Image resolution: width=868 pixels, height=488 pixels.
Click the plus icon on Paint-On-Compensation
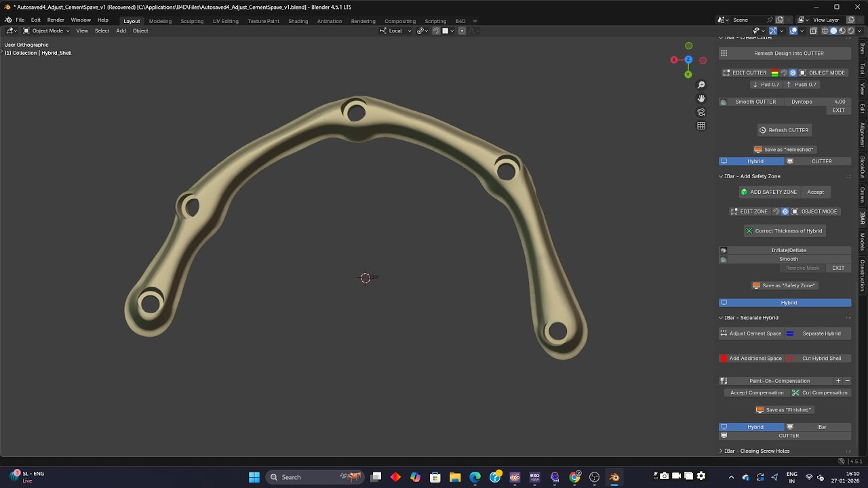coord(838,381)
